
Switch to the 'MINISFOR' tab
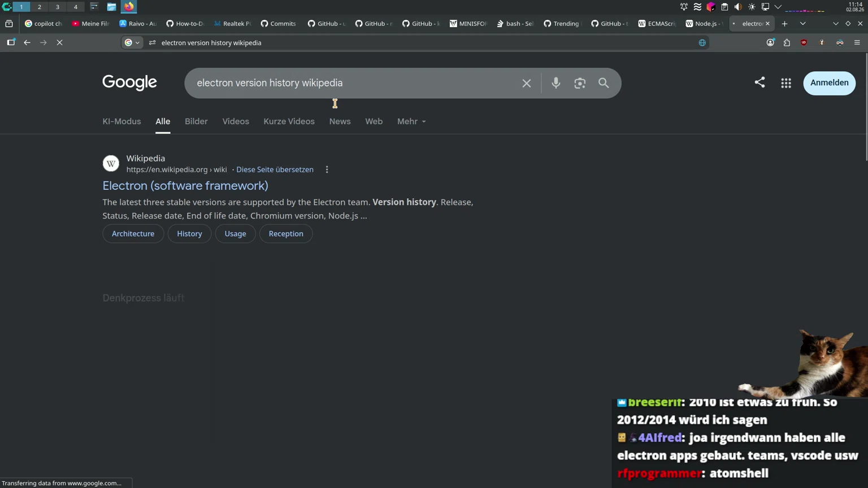(468, 24)
